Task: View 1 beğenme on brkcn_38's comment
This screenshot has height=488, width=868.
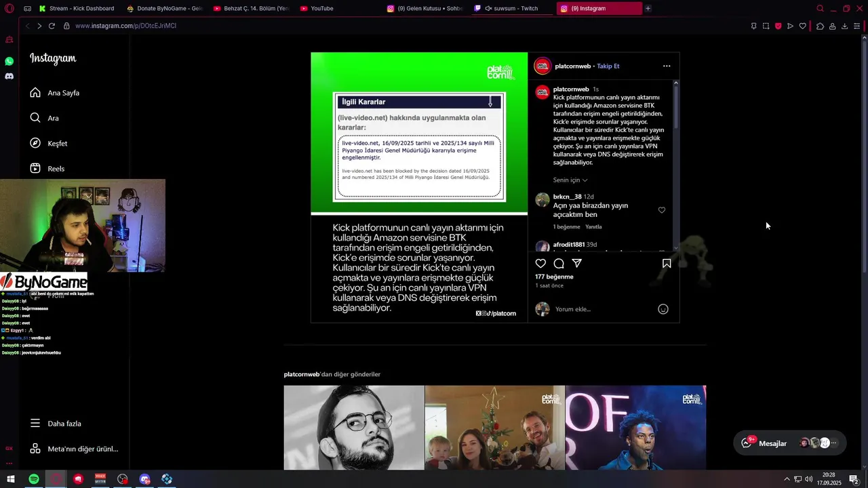Action: 566,226
